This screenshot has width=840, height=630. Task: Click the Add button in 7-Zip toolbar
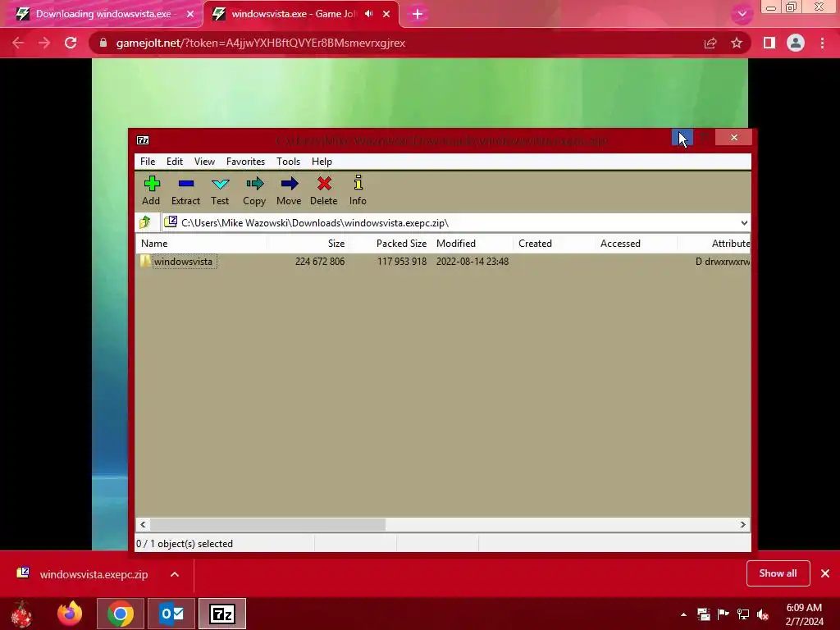click(x=151, y=190)
